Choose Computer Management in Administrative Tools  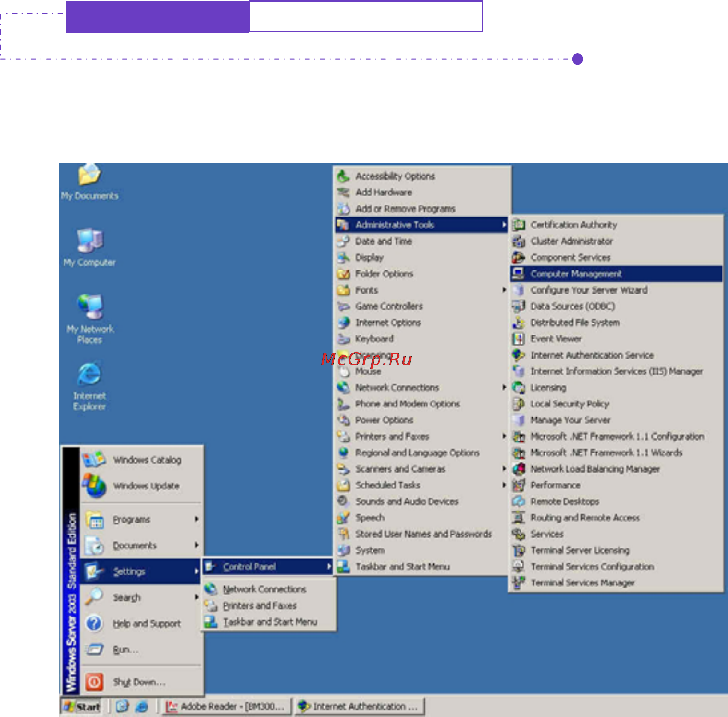(x=616, y=274)
